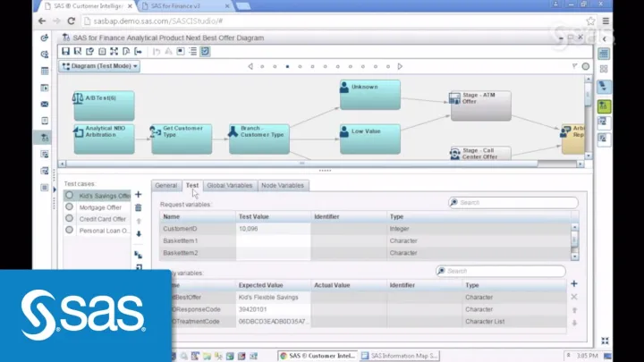Expand the left panel blue arrow
644x362 pixels.
(55, 189)
